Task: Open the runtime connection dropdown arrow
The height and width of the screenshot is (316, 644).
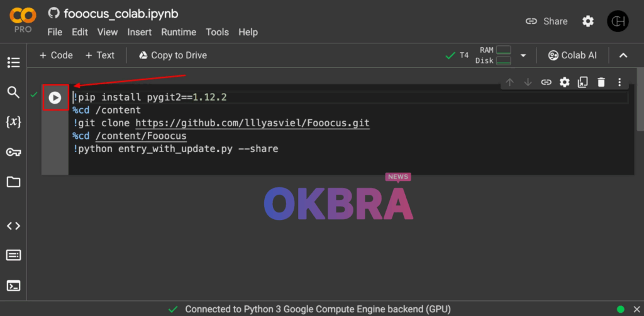Action: (x=523, y=55)
